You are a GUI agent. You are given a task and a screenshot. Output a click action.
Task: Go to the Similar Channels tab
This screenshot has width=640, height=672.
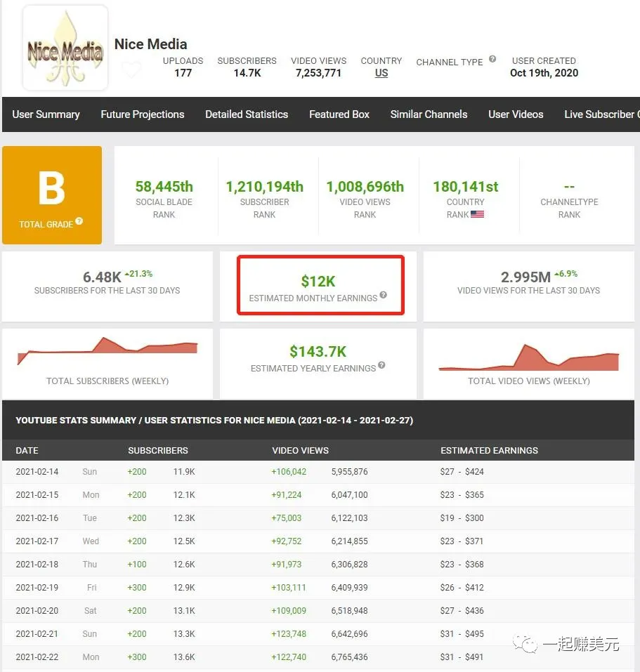(x=429, y=114)
